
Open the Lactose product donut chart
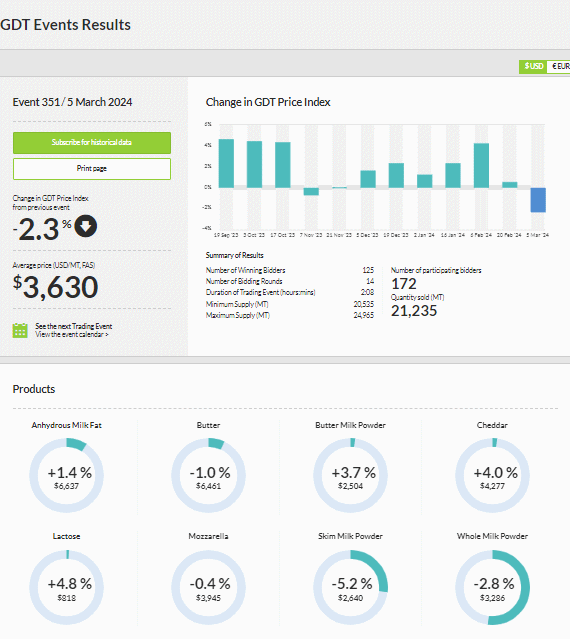(x=66, y=587)
